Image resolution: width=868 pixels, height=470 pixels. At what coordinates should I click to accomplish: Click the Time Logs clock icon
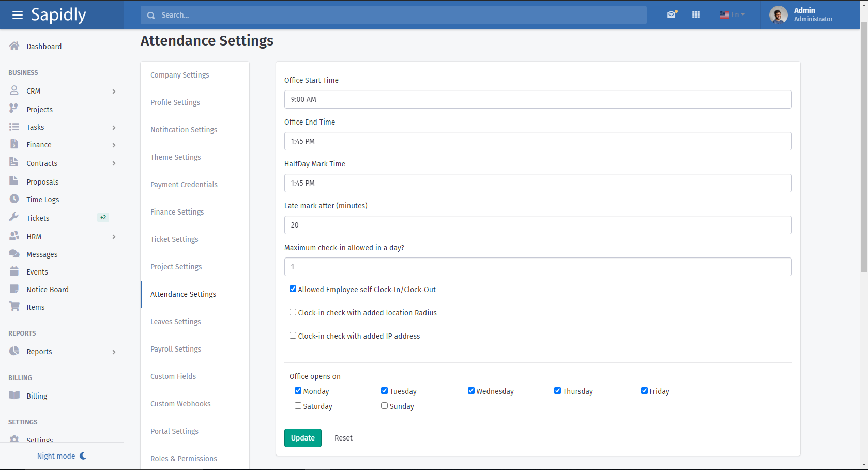point(14,199)
